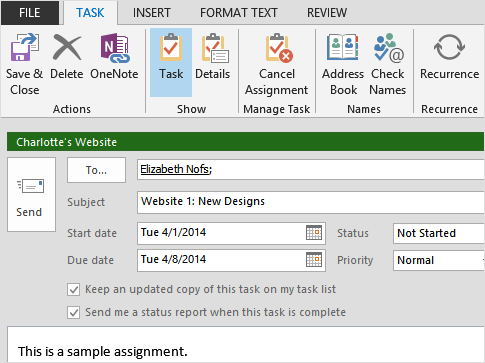Click Cancel Assignment in Manage Task
Viewport: 485px width, 363px height.
click(277, 63)
